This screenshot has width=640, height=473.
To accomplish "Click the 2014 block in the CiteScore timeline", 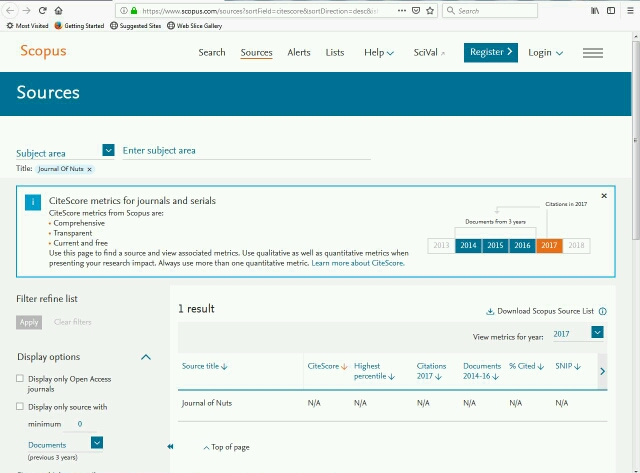I will (x=468, y=245).
